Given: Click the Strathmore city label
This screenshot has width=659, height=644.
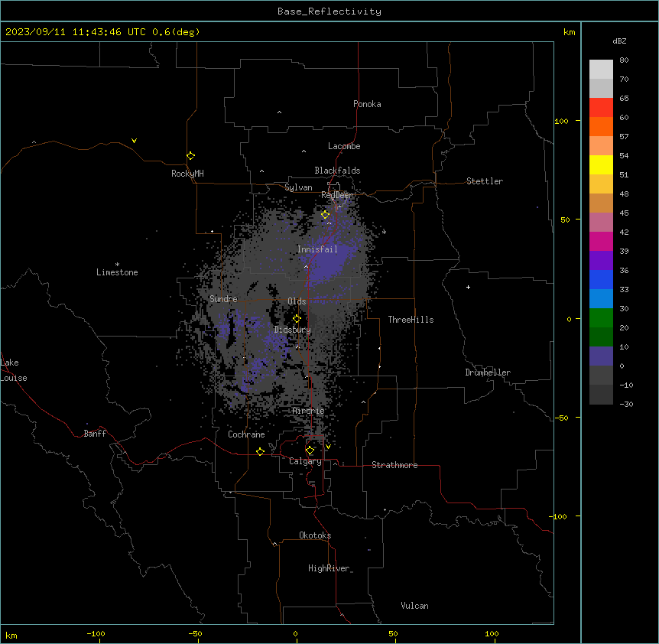Looking at the screenshot, I should tap(394, 465).
